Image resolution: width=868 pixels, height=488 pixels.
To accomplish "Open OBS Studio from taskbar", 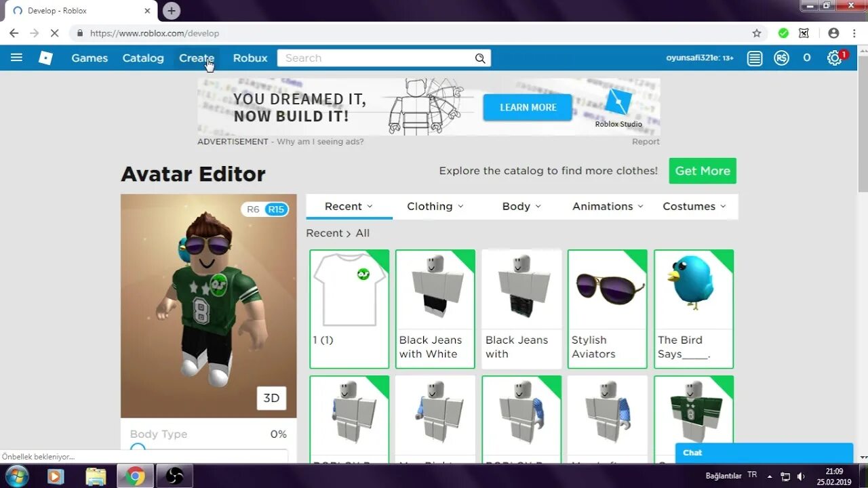I will click(174, 476).
